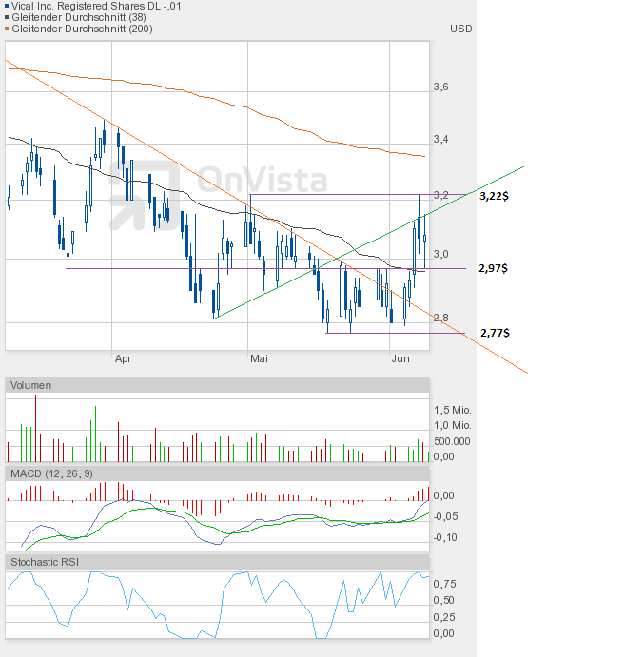
Task: Click the 2,97$ support price label
Action: pos(493,268)
